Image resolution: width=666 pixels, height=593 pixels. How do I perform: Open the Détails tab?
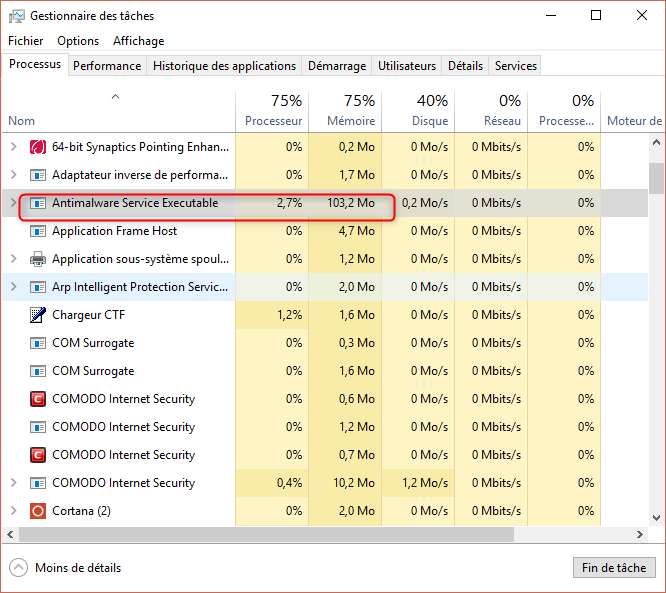tap(465, 66)
